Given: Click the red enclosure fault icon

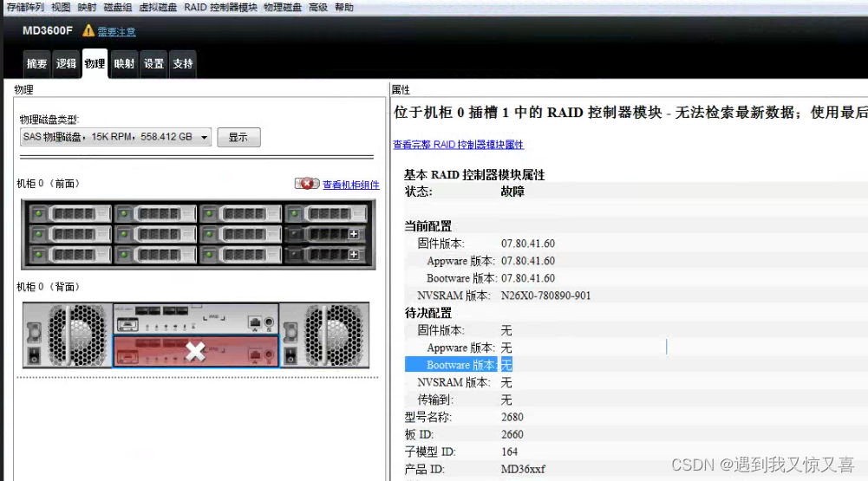Looking at the screenshot, I should tap(307, 183).
